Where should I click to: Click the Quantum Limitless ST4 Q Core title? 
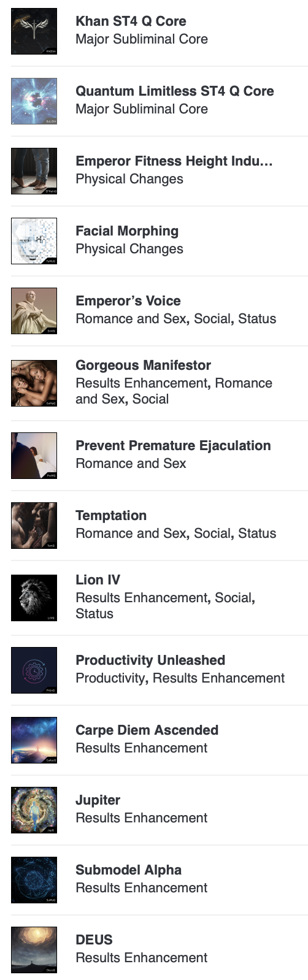pos(175,91)
